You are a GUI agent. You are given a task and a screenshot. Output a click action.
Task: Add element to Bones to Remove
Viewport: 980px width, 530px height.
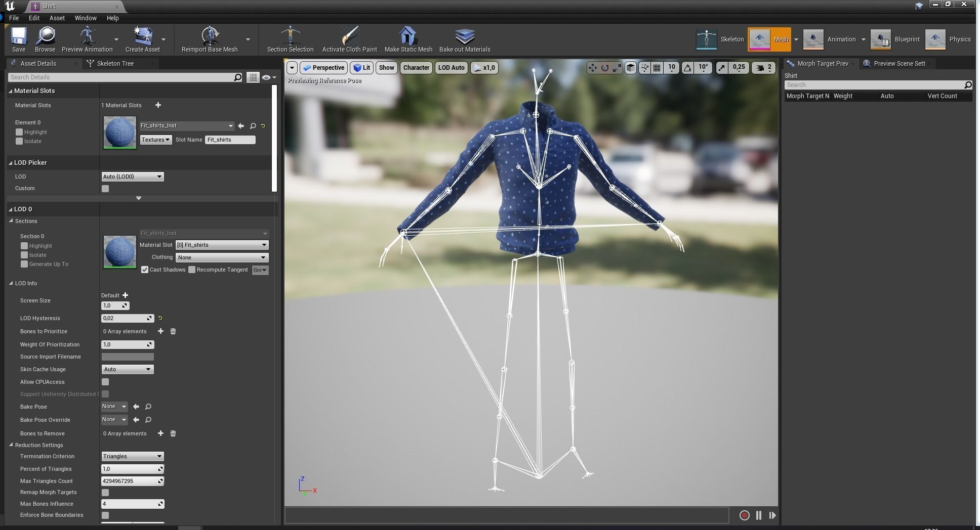(x=160, y=433)
